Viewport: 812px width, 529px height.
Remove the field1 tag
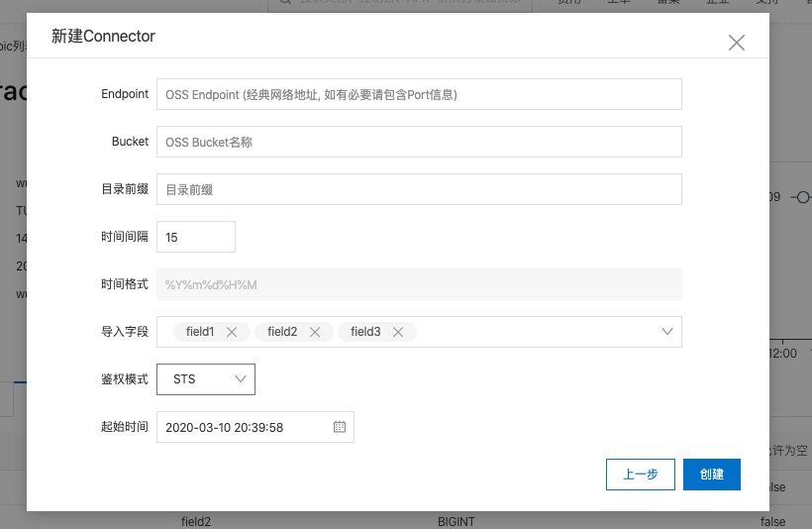coord(232,332)
